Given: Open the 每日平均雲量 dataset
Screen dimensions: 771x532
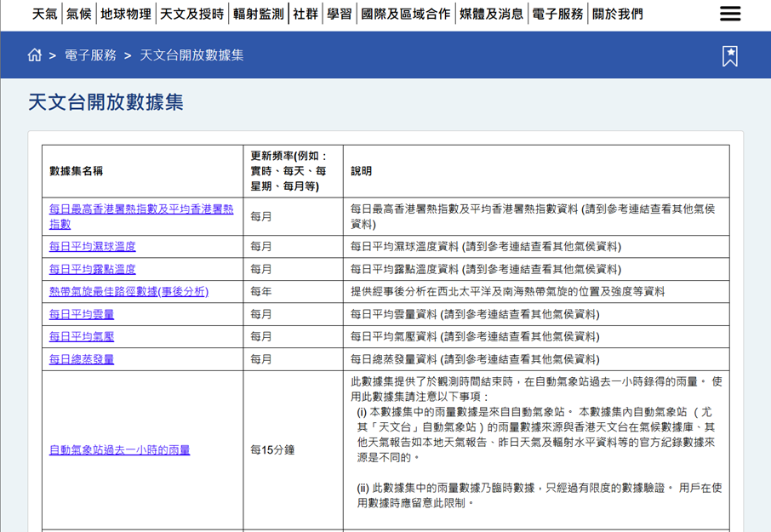Looking at the screenshot, I should [x=81, y=314].
